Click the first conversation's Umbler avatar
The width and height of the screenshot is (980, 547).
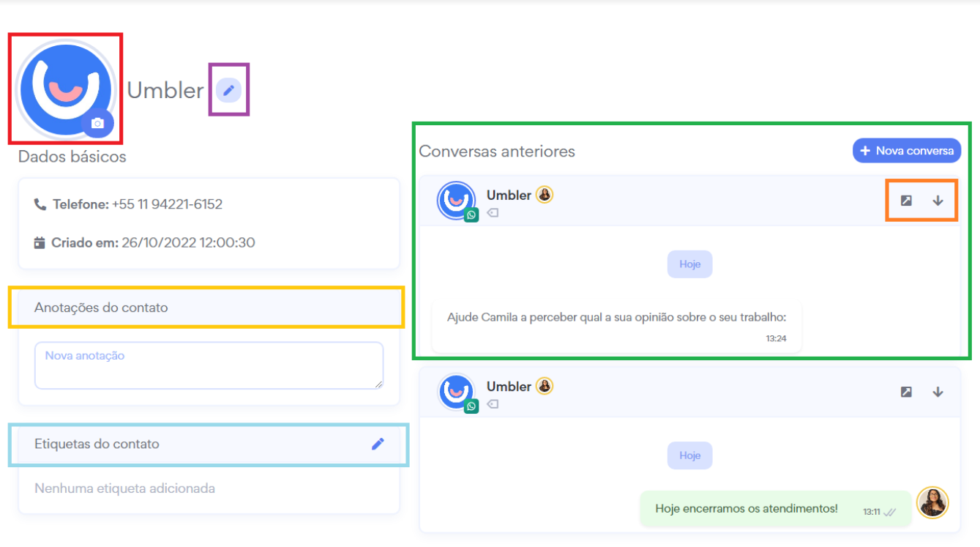point(457,199)
